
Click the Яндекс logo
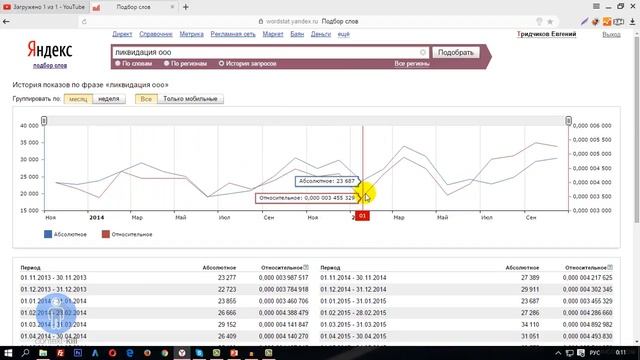[x=50, y=50]
